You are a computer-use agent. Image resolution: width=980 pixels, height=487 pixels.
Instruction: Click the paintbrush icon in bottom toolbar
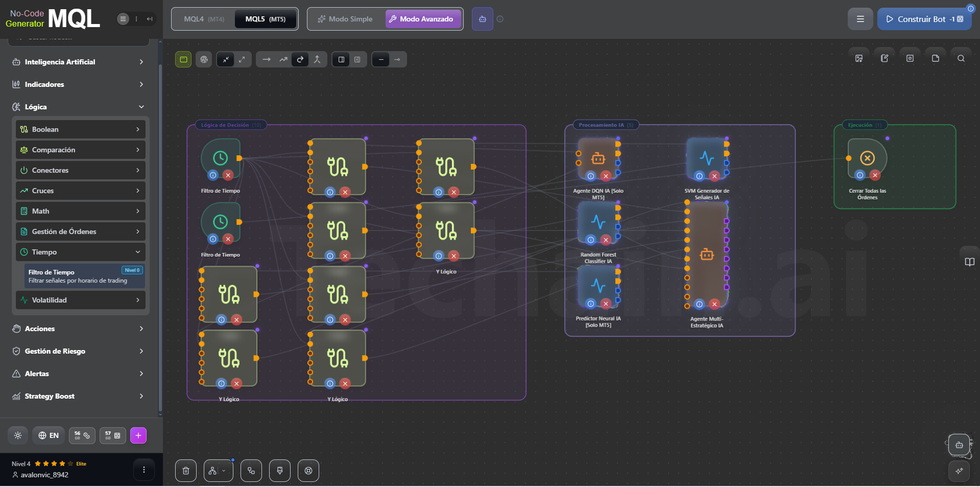280,471
